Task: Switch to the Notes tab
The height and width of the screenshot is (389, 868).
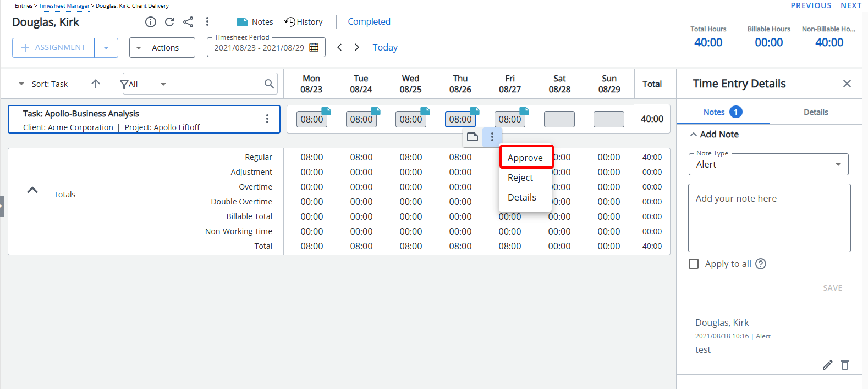Action: pos(723,112)
